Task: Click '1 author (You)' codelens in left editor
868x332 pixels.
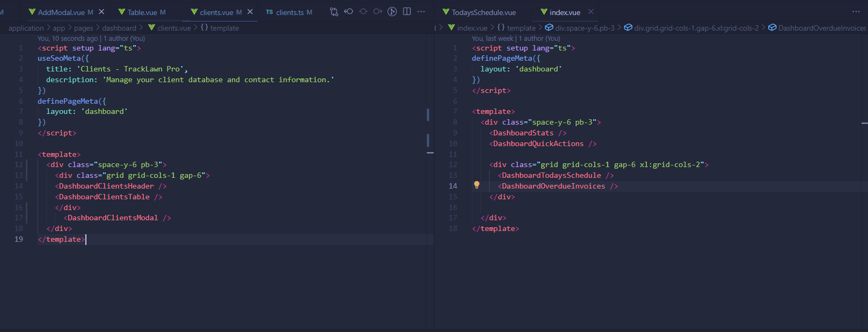Action: (124, 39)
